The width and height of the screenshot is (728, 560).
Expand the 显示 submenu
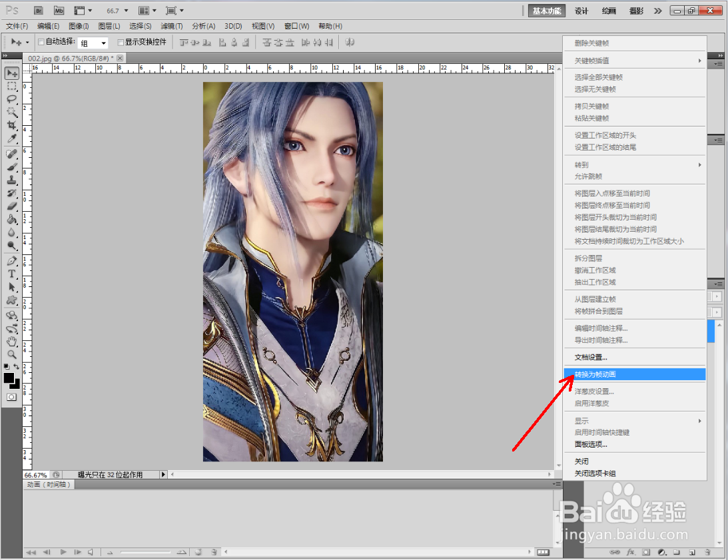[x=635, y=421]
